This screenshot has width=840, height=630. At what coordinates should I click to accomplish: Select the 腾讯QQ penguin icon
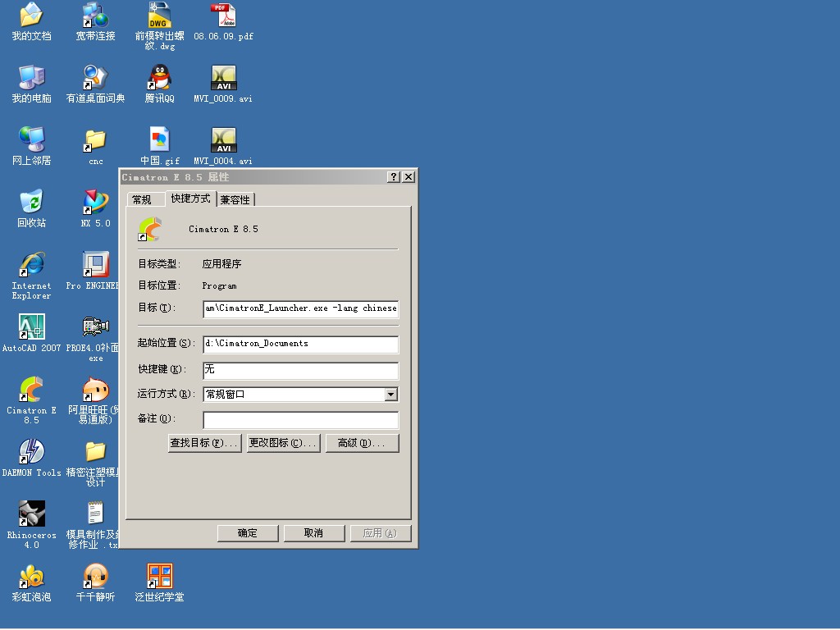pos(160,77)
